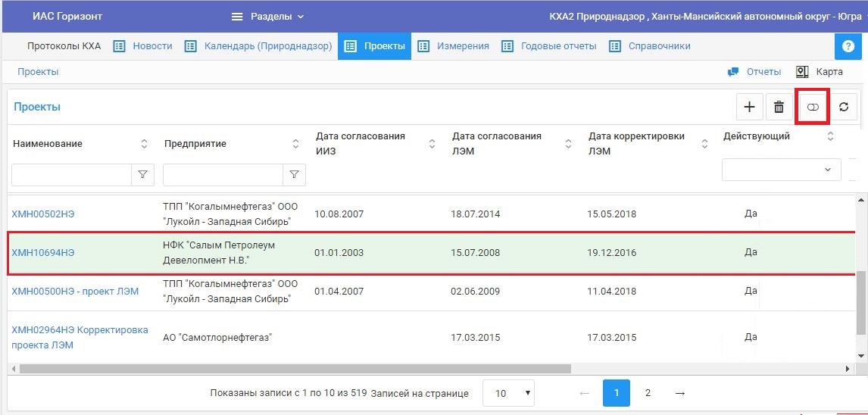Click the vertical scrollbar thumb
The height and width of the screenshot is (415, 868).
[861, 303]
